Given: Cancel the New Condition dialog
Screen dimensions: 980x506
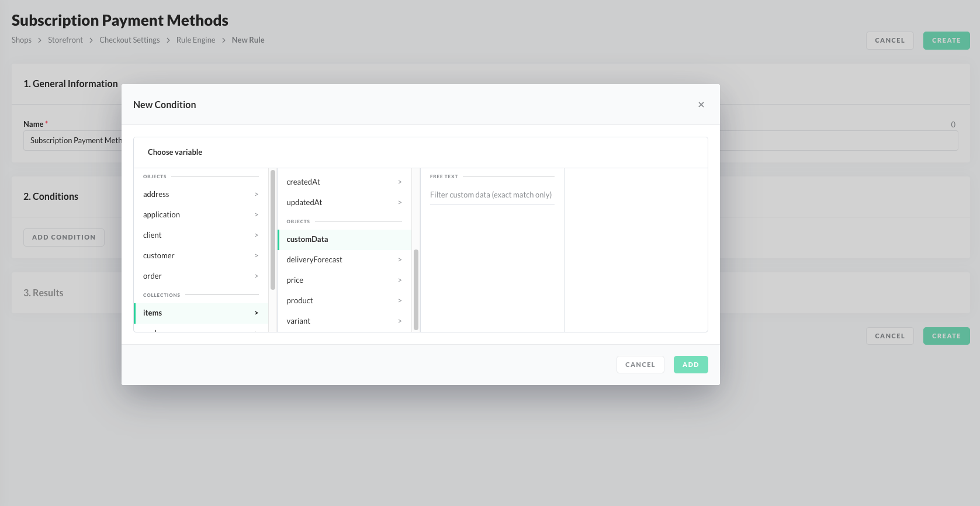Looking at the screenshot, I should point(640,365).
